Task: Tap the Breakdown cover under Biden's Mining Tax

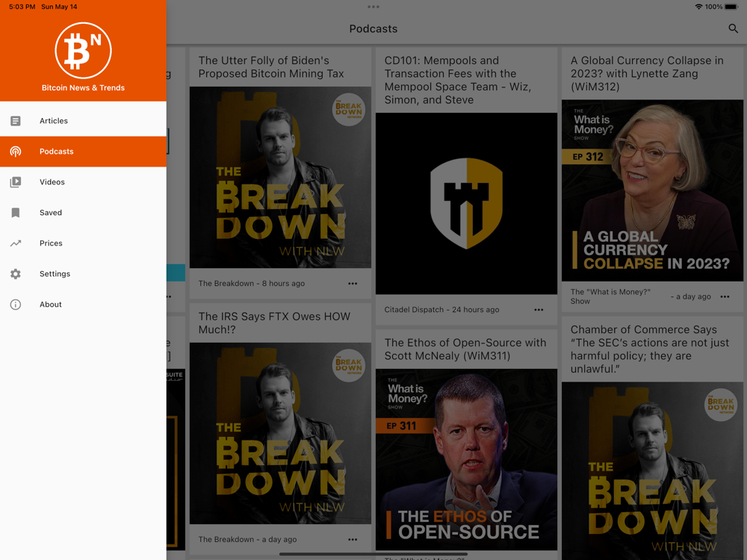Action: tap(280, 177)
